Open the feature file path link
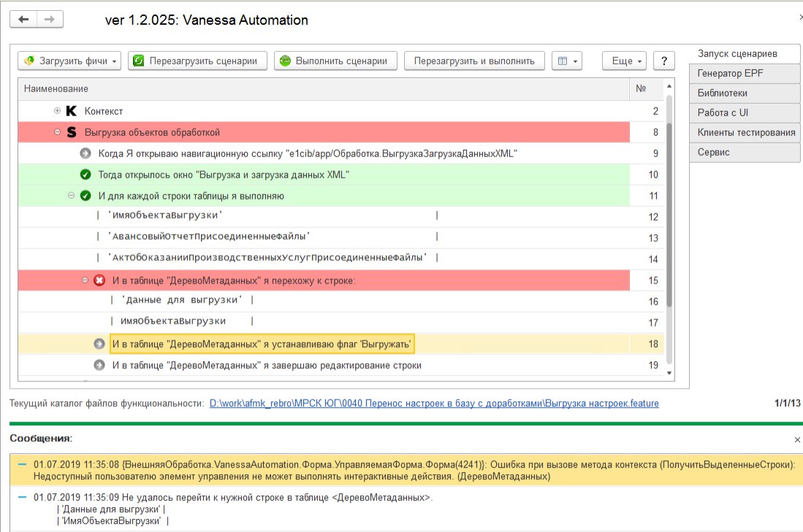 434,403
